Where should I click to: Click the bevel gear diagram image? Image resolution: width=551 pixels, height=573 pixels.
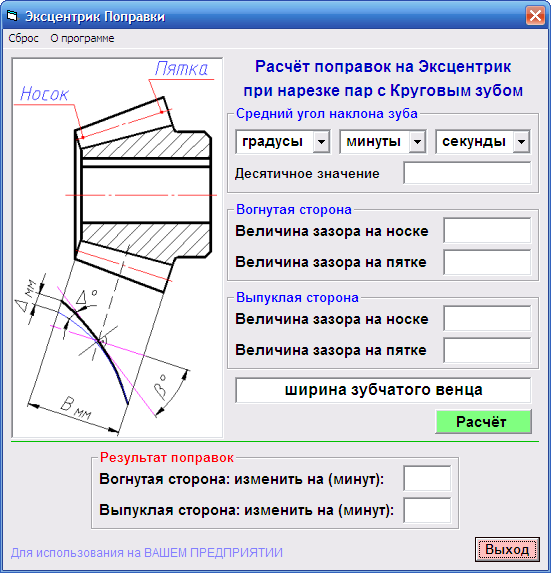point(117,247)
